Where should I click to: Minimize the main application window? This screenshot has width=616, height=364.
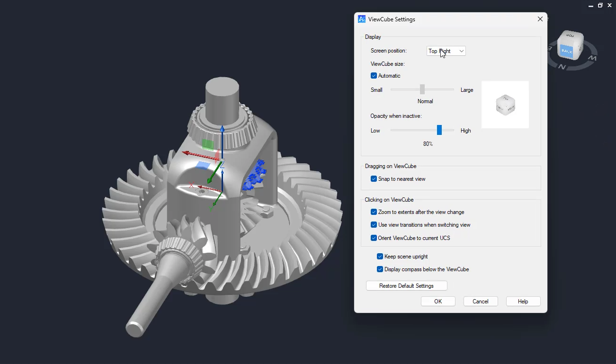pos(590,5)
